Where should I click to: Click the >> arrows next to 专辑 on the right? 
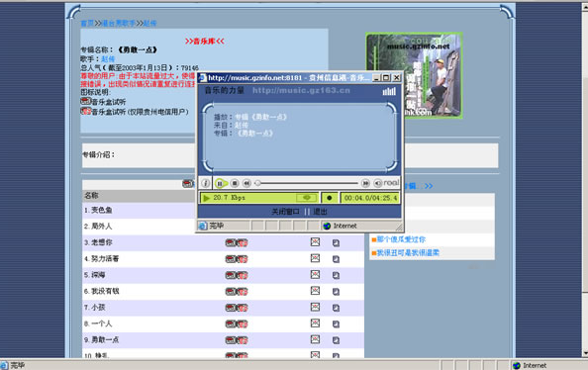tap(429, 186)
